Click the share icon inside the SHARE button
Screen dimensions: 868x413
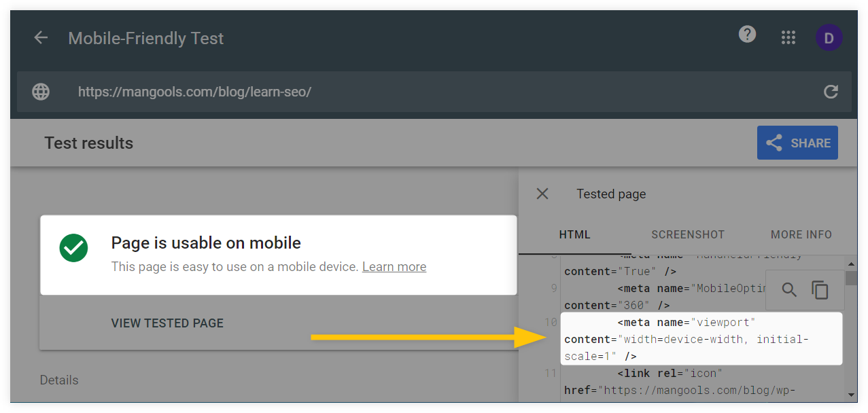[x=774, y=143]
